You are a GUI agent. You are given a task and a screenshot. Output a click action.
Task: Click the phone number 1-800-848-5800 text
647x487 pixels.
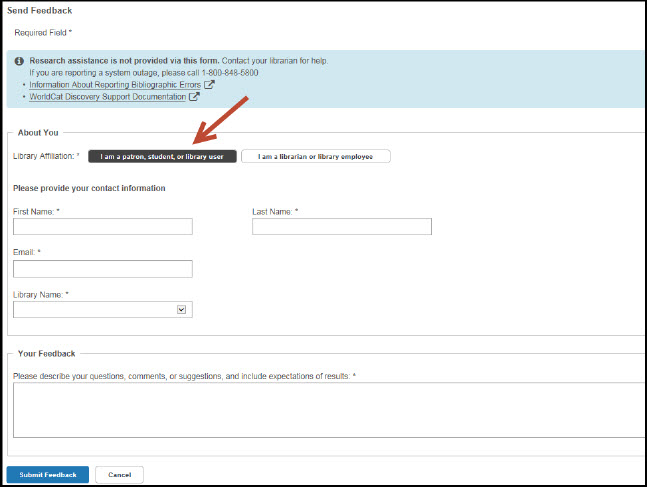pyautogui.click(x=230, y=73)
